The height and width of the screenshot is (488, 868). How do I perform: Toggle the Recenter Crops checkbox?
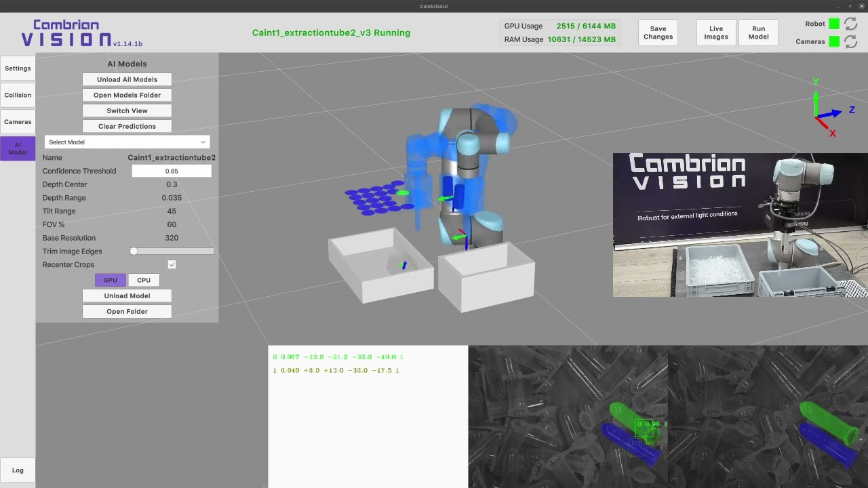(x=172, y=264)
